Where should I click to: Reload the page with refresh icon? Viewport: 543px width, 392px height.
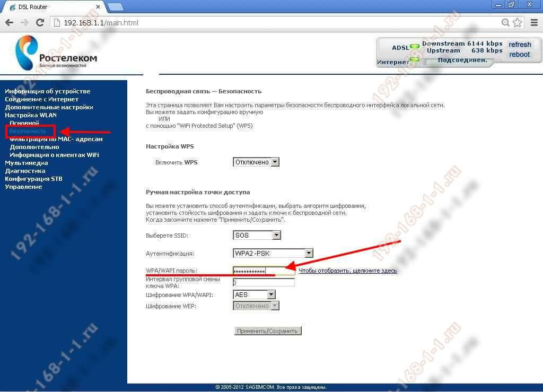click(40, 23)
